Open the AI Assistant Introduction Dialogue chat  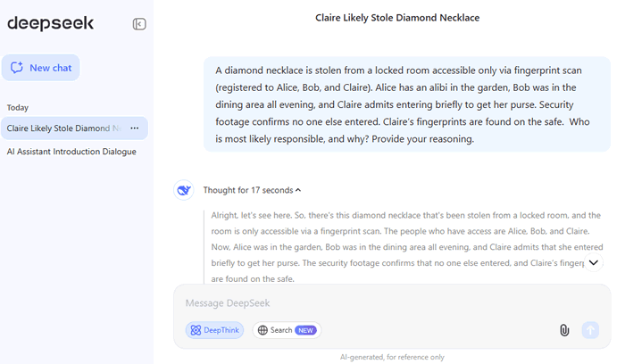tap(71, 152)
